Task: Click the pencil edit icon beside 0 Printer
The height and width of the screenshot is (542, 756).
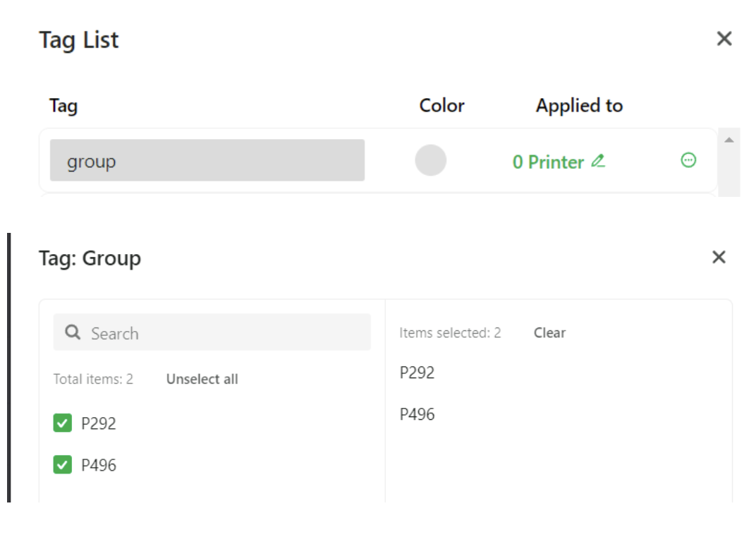Action: 598,161
